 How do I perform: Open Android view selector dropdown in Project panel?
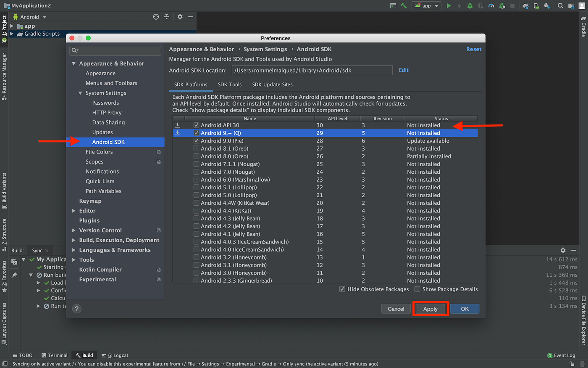click(29, 17)
